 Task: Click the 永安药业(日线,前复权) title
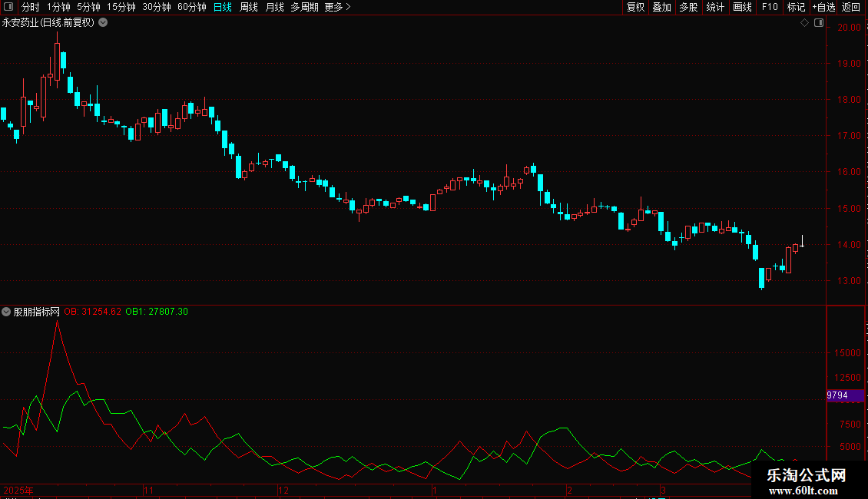[x=48, y=23]
